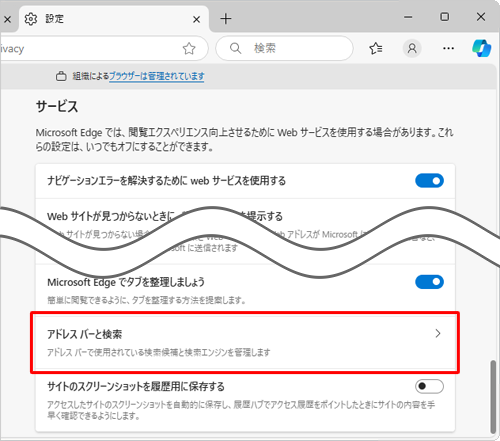Image resolution: width=500 pixels, height=441 pixels.
Task: Enable サイトのスクリーンショットを履歴用に保存する toggle
Action: coord(429,386)
